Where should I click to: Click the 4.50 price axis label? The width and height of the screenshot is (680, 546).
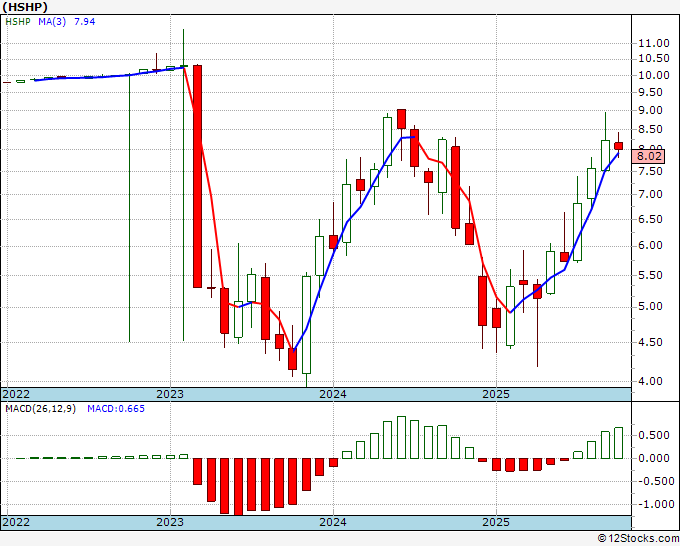point(650,342)
